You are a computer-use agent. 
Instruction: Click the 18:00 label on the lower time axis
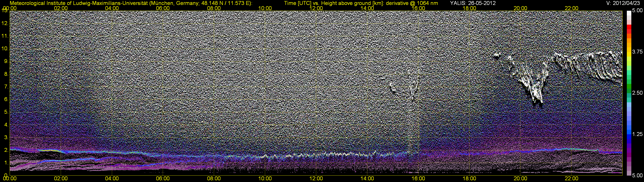469,179
